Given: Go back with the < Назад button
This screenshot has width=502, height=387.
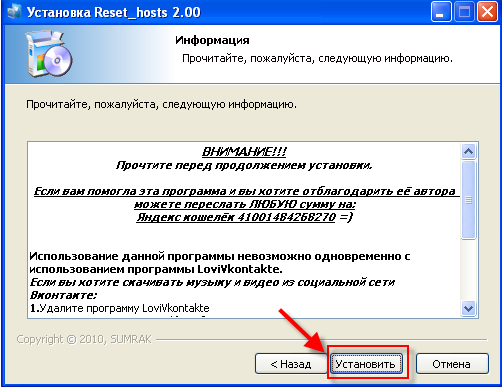Looking at the screenshot, I should pyautogui.click(x=291, y=364).
